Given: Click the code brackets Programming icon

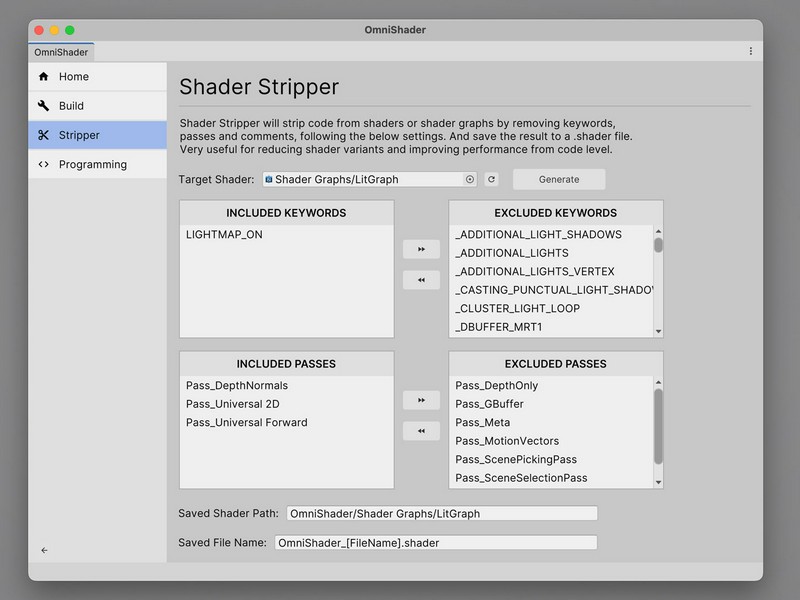Looking at the screenshot, I should 43,164.
